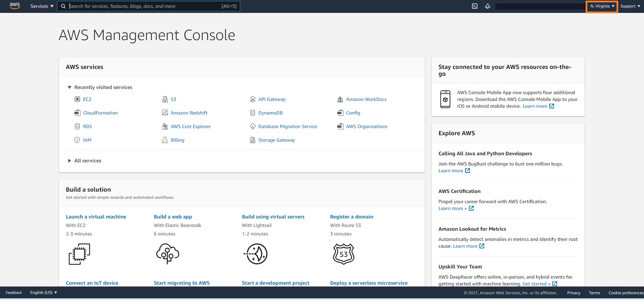Open the CloudShell terminal icon
644x300 pixels.
point(475,6)
